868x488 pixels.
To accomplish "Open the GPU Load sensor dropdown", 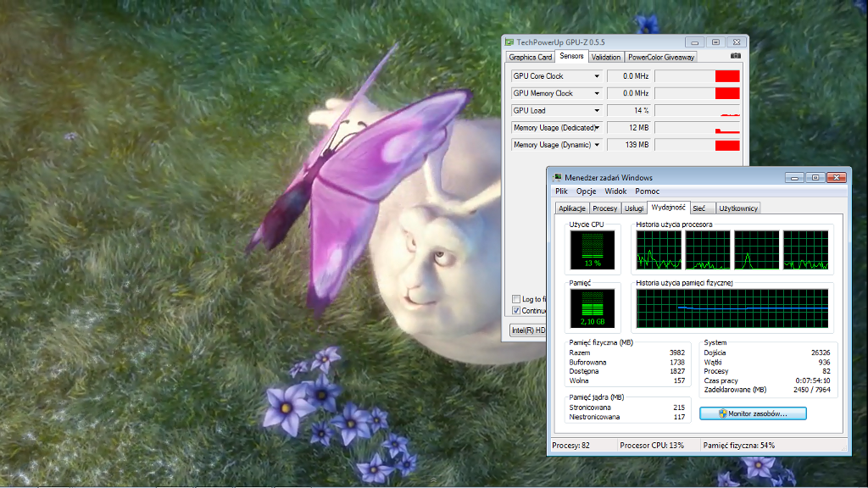I will click(x=597, y=111).
